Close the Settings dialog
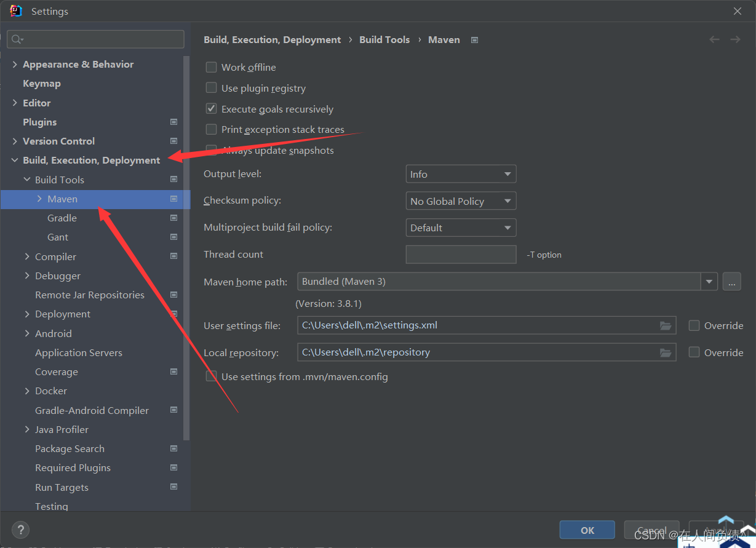The image size is (756, 548). 738,11
